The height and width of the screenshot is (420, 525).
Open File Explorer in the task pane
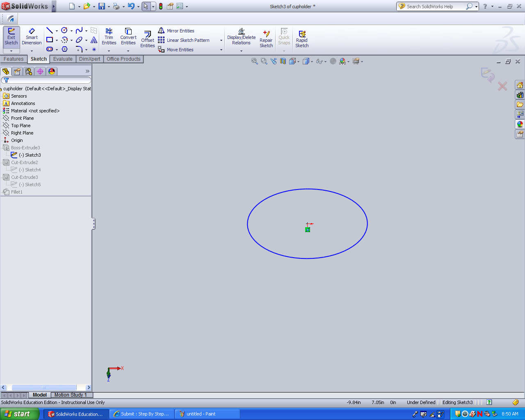tap(520, 105)
